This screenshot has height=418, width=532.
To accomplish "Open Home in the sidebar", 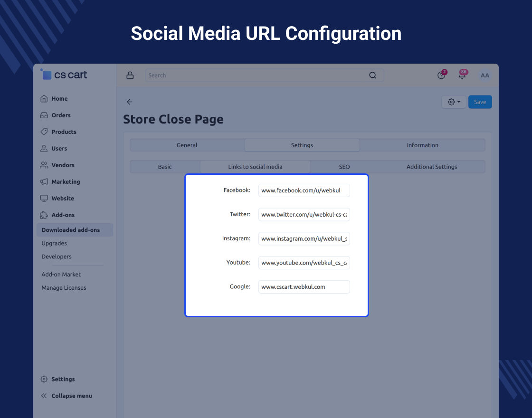I will [x=59, y=99].
